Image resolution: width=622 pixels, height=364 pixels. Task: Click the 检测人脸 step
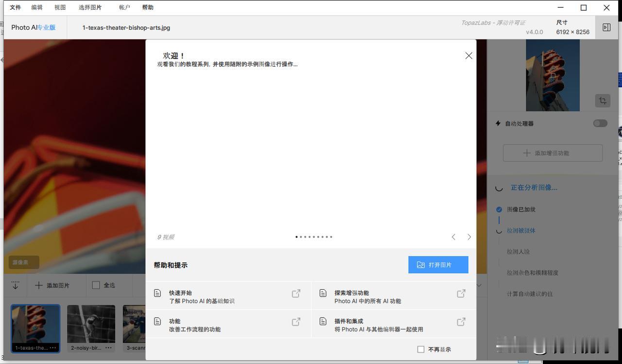click(x=518, y=252)
